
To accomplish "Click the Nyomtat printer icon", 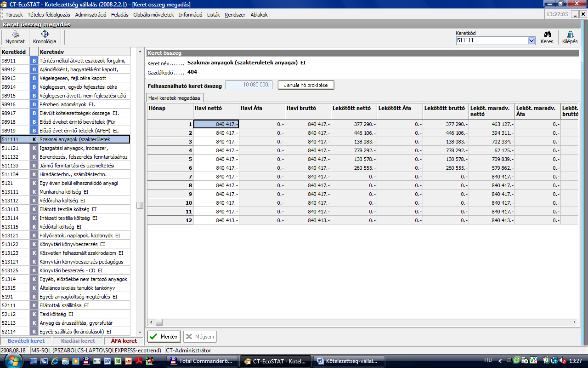I will 15,34.
